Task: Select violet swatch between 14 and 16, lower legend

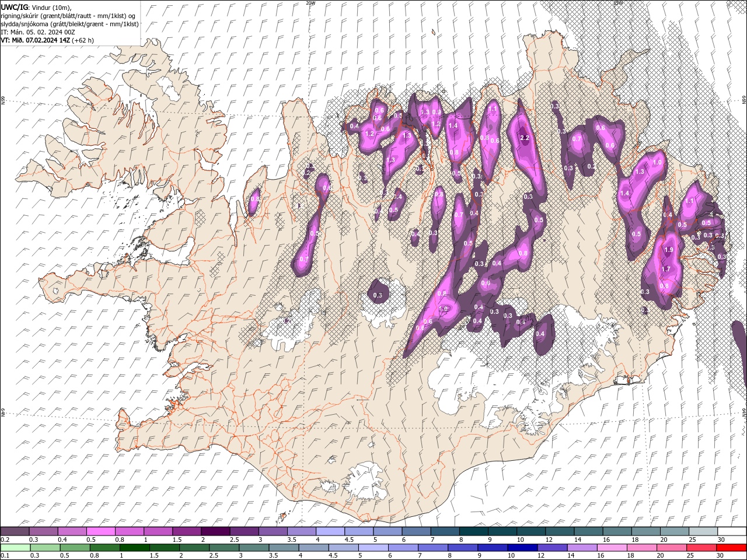Action: tap(581, 548)
